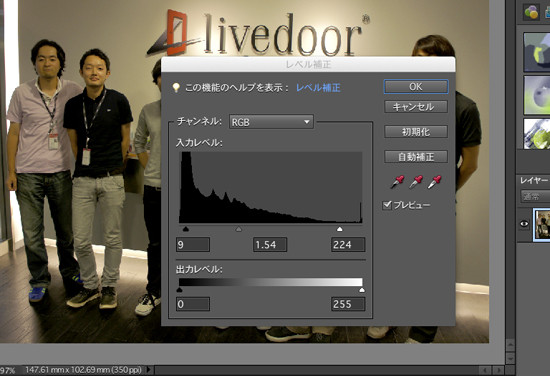Image resolution: width=550 pixels, height=376 pixels.
Task: Toggle the プレビュー checkbox
Action: [x=387, y=205]
